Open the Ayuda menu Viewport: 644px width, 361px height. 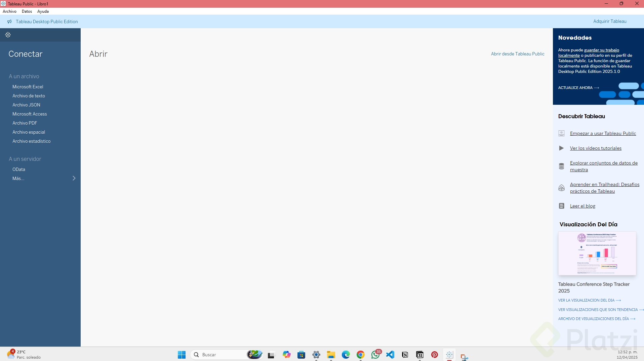point(43,11)
